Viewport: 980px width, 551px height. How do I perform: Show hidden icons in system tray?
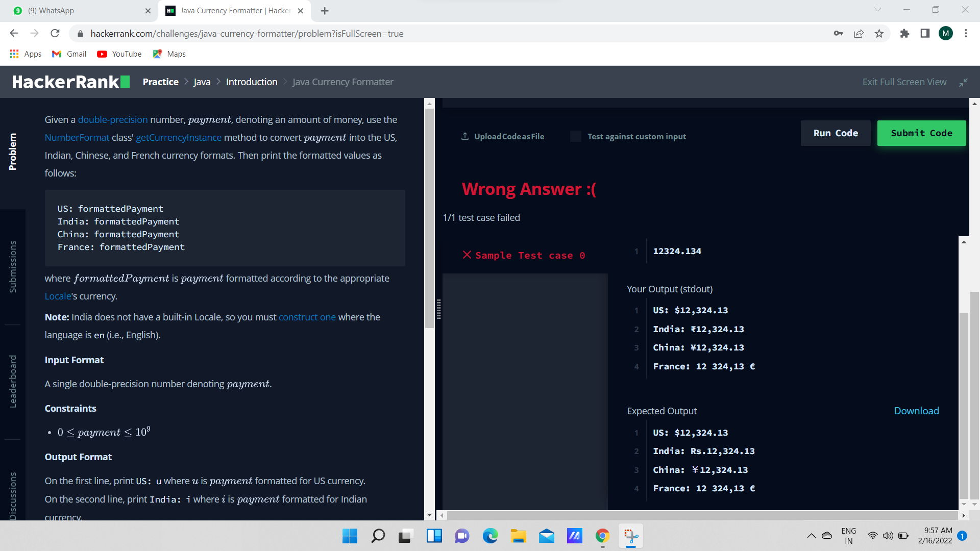[811, 536]
